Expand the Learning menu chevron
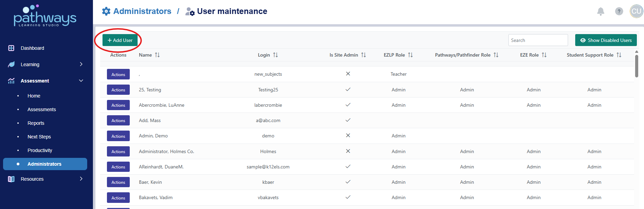644x209 pixels. [x=81, y=64]
